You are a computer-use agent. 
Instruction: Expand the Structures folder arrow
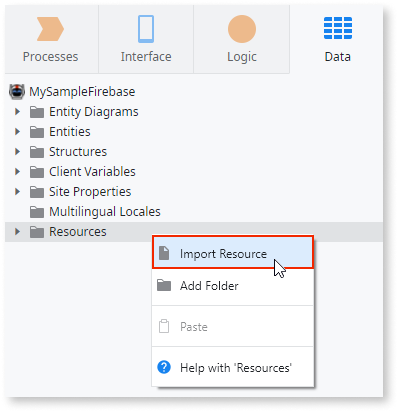pyautogui.click(x=17, y=151)
